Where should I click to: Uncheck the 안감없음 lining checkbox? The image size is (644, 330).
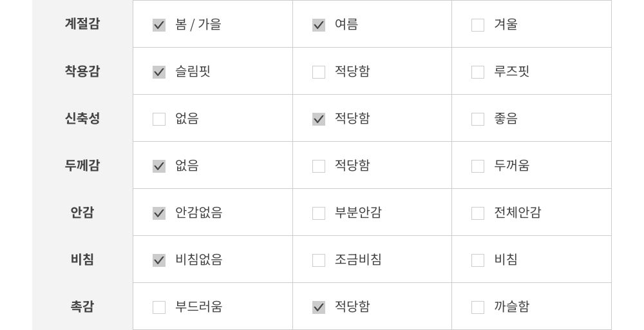click(159, 213)
